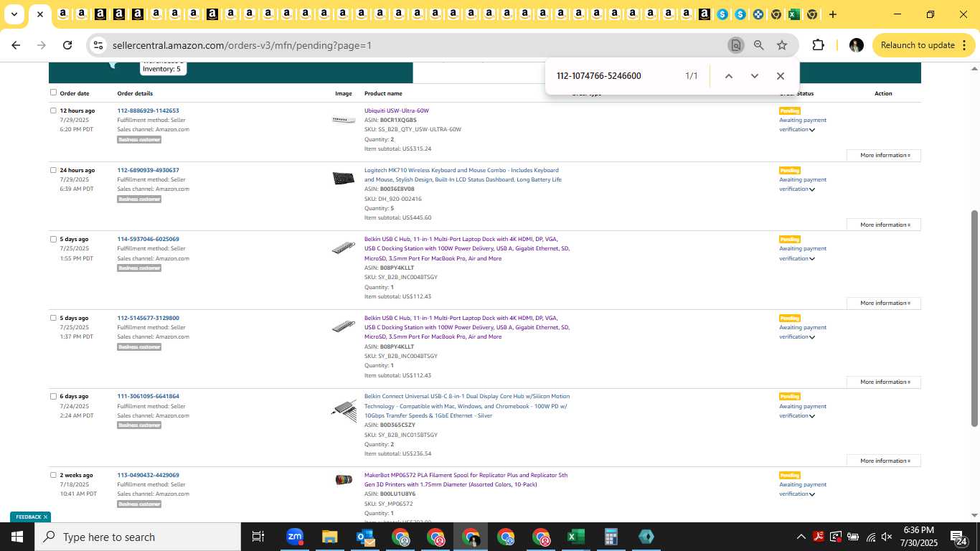This screenshot has height=551, width=980.
Task: Reload the Seller Central page
Action: pos(67,45)
